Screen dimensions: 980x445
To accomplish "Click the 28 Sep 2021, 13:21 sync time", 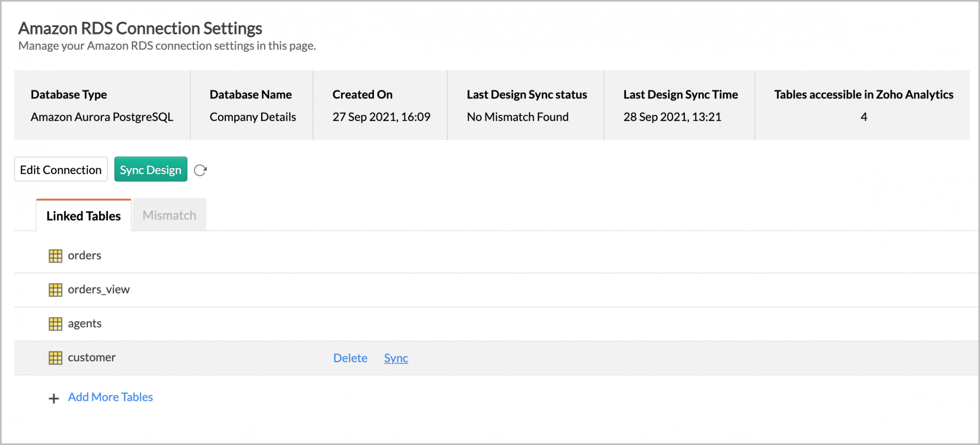I will tap(672, 117).
